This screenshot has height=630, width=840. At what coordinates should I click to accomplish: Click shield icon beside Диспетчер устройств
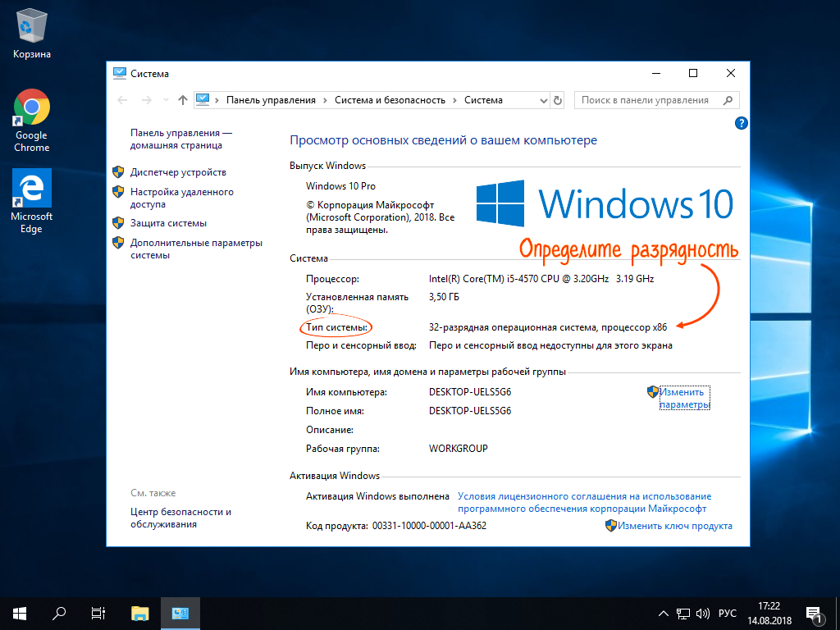click(x=118, y=172)
